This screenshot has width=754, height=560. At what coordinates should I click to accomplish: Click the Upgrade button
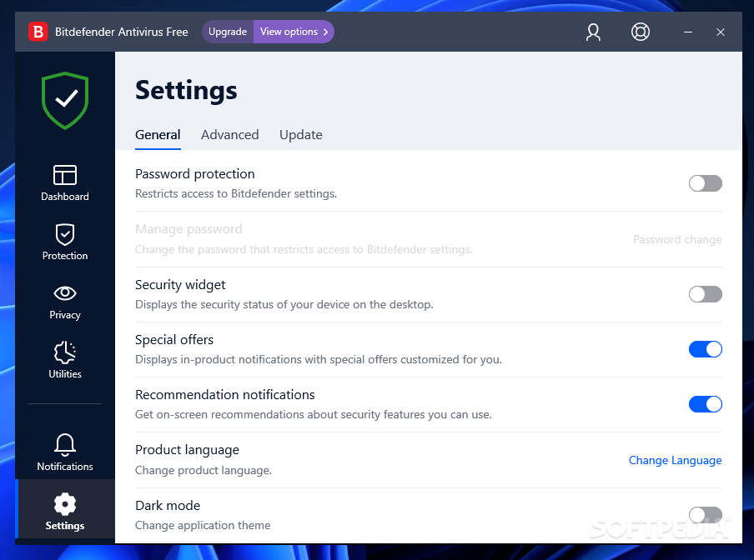pos(227,31)
